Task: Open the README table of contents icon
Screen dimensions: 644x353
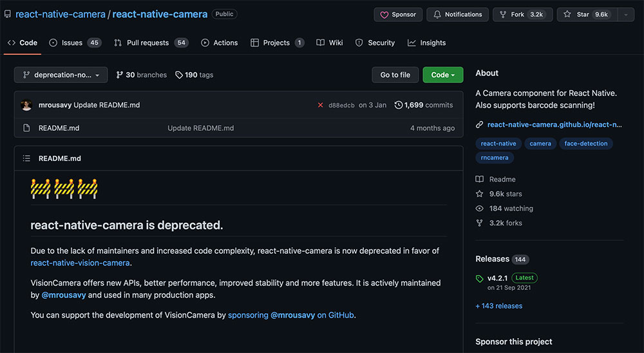Action: 26,158
